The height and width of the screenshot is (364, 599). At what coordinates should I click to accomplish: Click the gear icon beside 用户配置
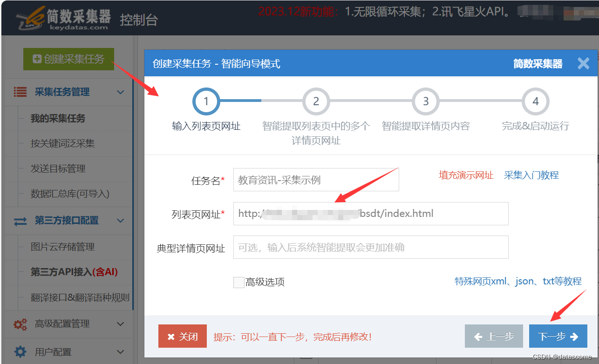[x=20, y=351]
